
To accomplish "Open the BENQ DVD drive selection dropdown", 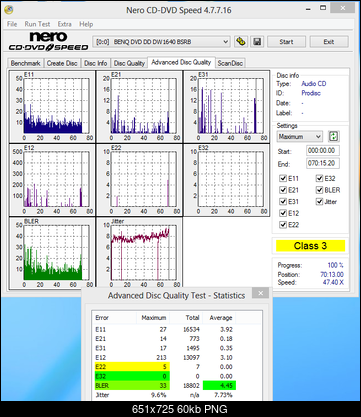I will point(162,42).
